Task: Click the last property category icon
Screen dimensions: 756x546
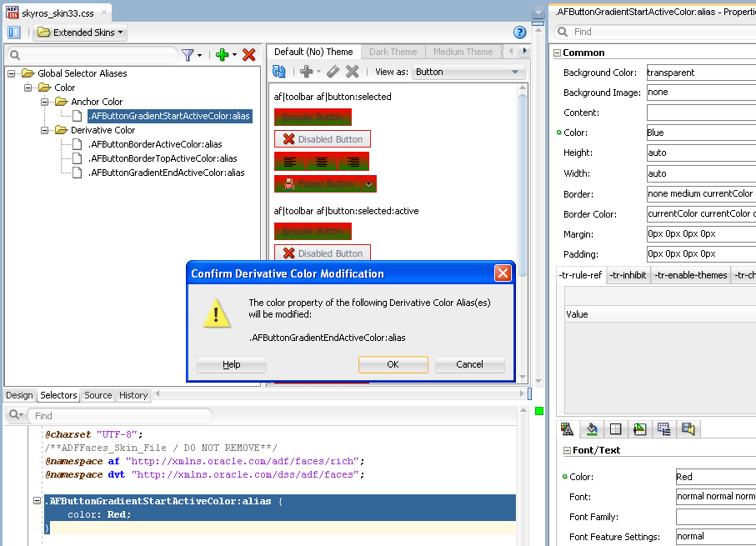Action: tap(688, 428)
